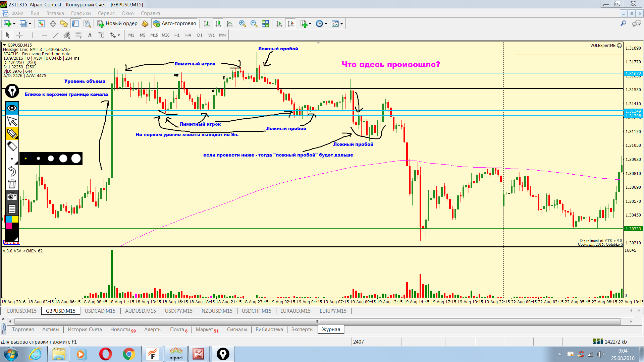Image resolution: width=644 pixels, height=362 pixels.
Task: Toggle the chart auto-scroll button
Action: [279, 23]
